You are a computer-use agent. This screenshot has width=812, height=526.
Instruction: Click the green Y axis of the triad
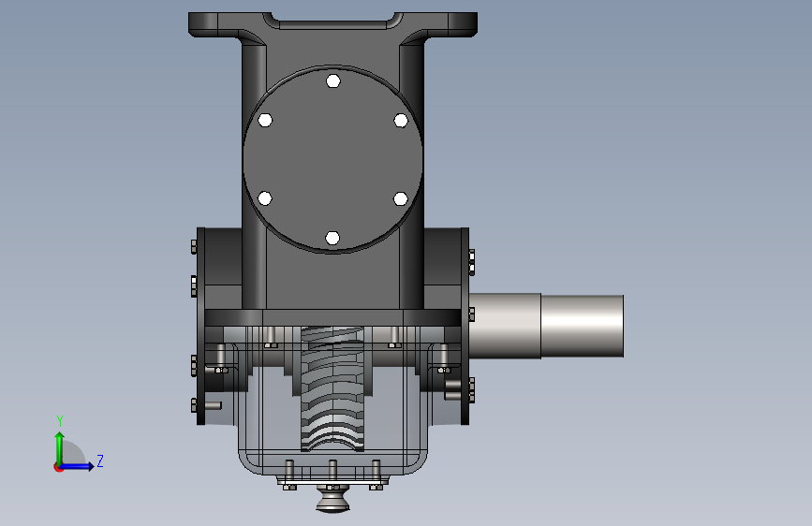60,448
